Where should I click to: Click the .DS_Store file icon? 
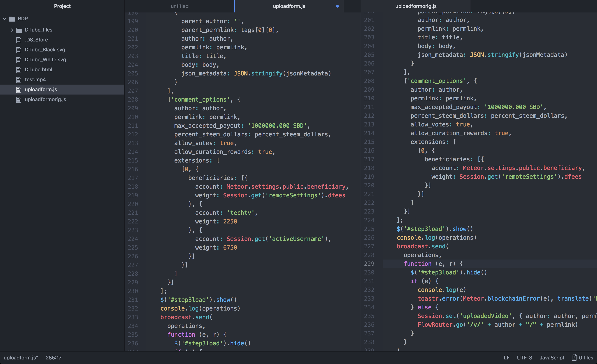coord(19,40)
